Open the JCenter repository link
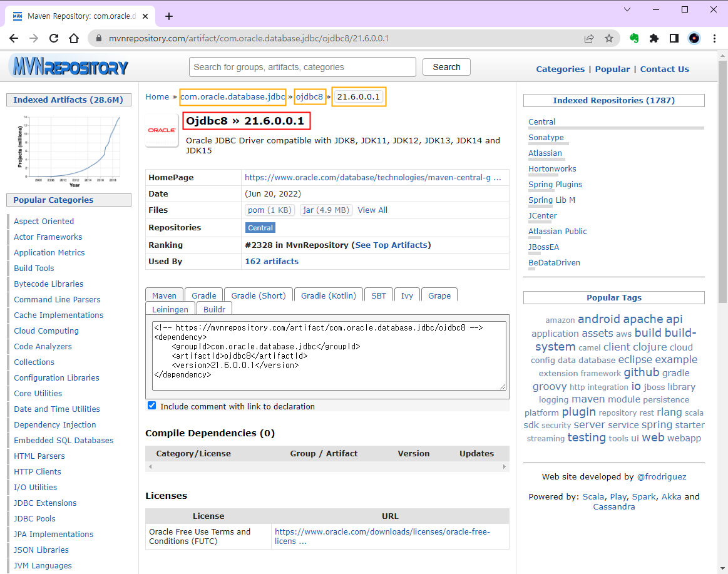The height and width of the screenshot is (574, 728). pos(543,215)
